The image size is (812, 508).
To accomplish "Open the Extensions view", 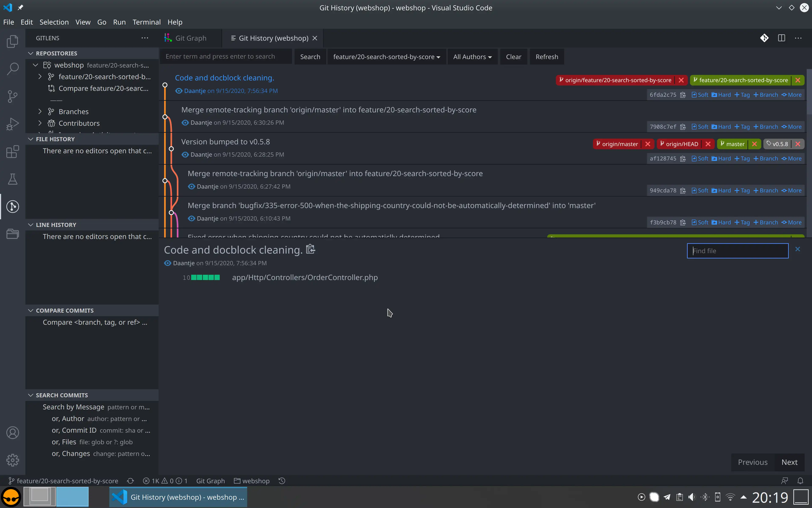I will tap(12, 152).
